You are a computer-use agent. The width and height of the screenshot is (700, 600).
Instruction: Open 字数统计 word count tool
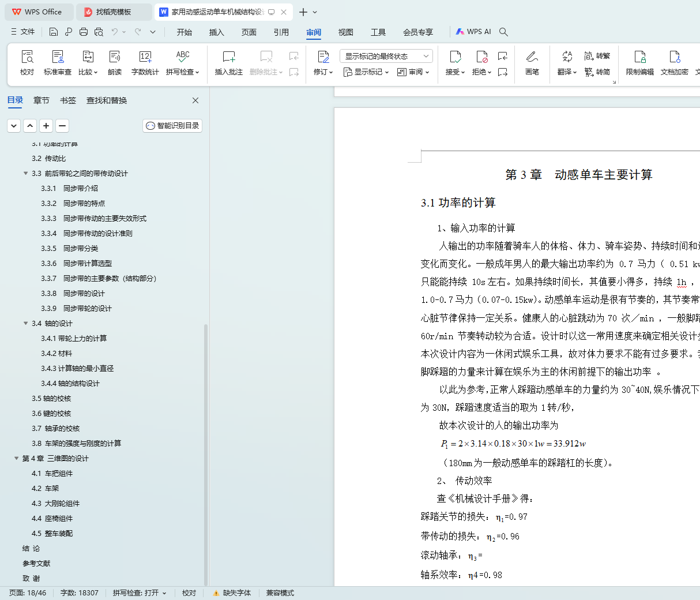point(145,63)
